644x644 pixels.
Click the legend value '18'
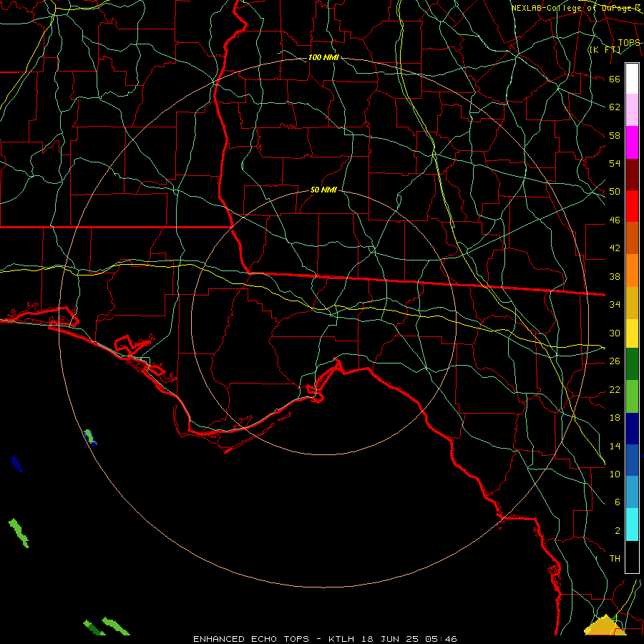(615, 418)
